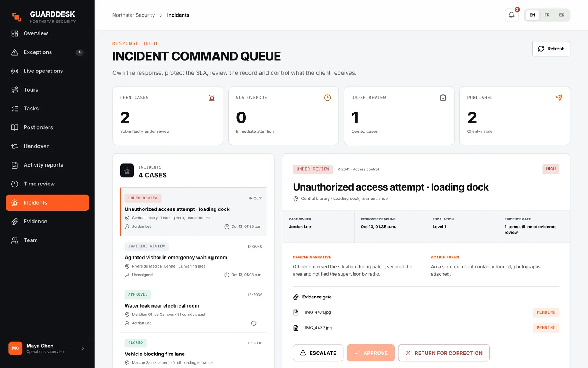Escalate the loading dock incident
This screenshot has height=368, width=588.
pyautogui.click(x=318, y=353)
